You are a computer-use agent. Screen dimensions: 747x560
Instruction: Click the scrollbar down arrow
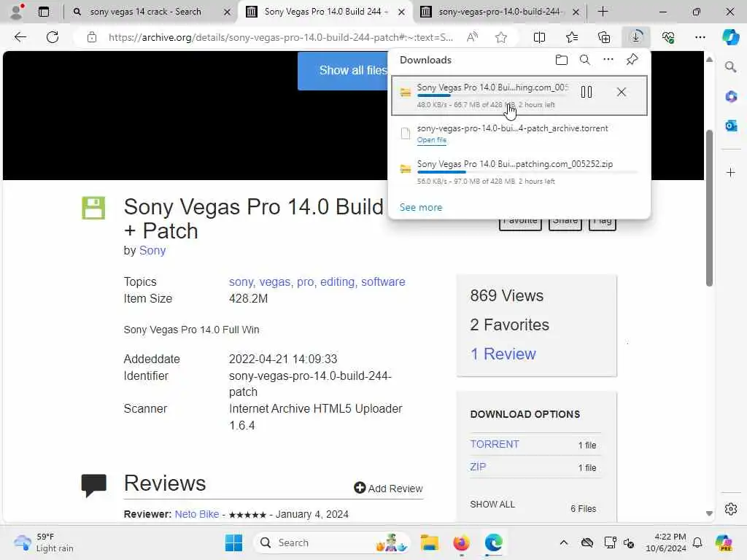tap(709, 513)
